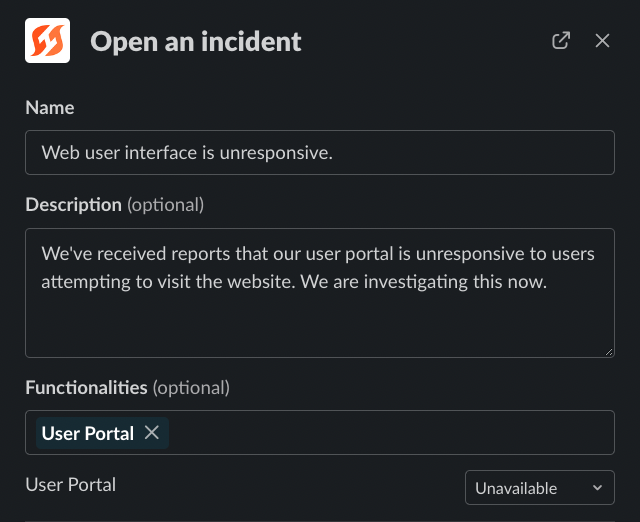Click "(optional)" text next to Description
640x522 pixels.
(165, 204)
